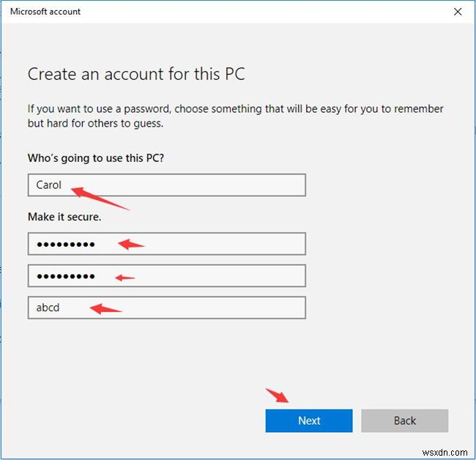
Task: Close the Microsoft account dialog
Action: [x=458, y=12]
